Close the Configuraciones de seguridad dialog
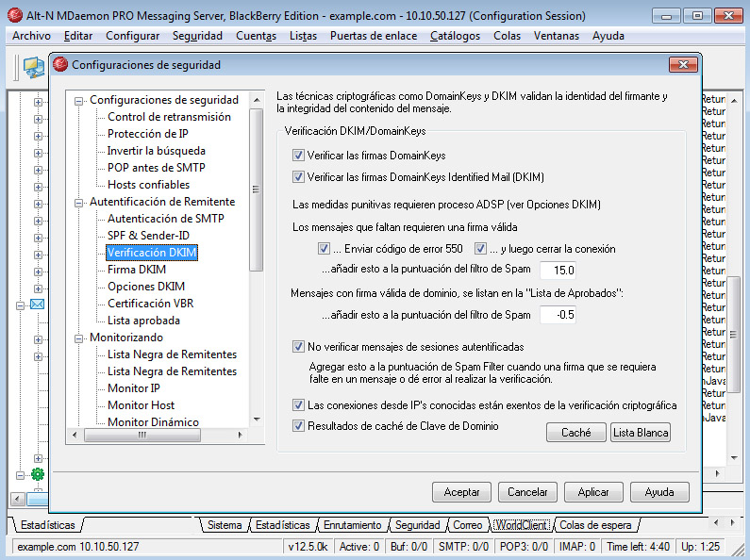Image resolution: width=750 pixels, height=560 pixels. pyautogui.click(x=683, y=64)
